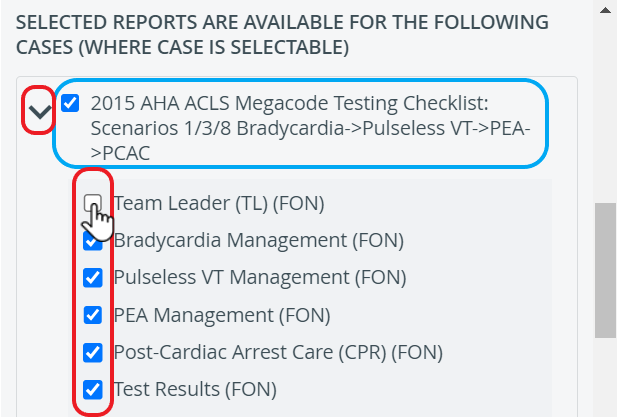Click the Team Leader (TL) (FON) label text
The height and width of the screenshot is (417, 617).
pos(219,203)
